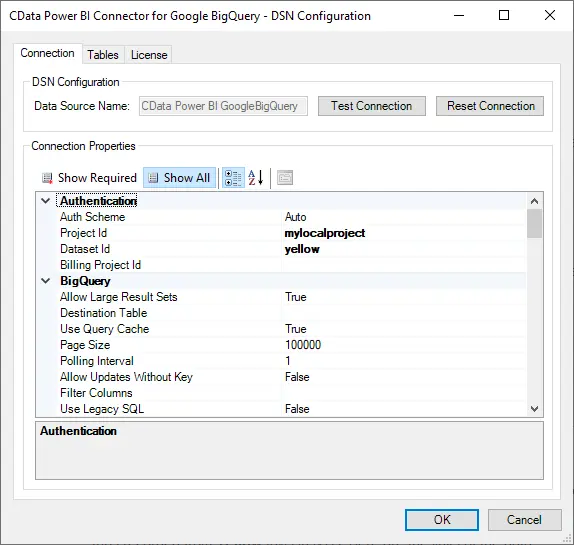The height and width of the screenshot is (545, 574).
Task: Switch to the Connection tab
Action: tap(48, 53)
